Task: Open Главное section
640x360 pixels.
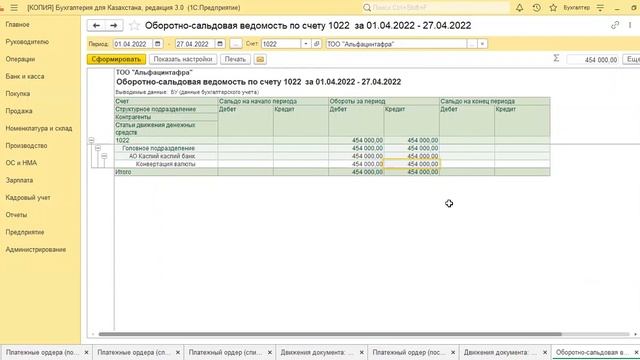Action: point(18,24)
